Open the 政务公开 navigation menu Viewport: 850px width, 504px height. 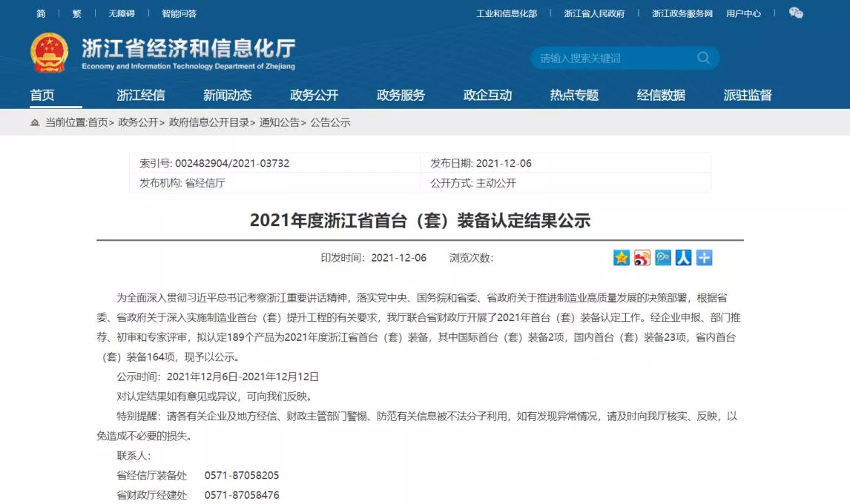pyautogui.click(x=314, y=95)
